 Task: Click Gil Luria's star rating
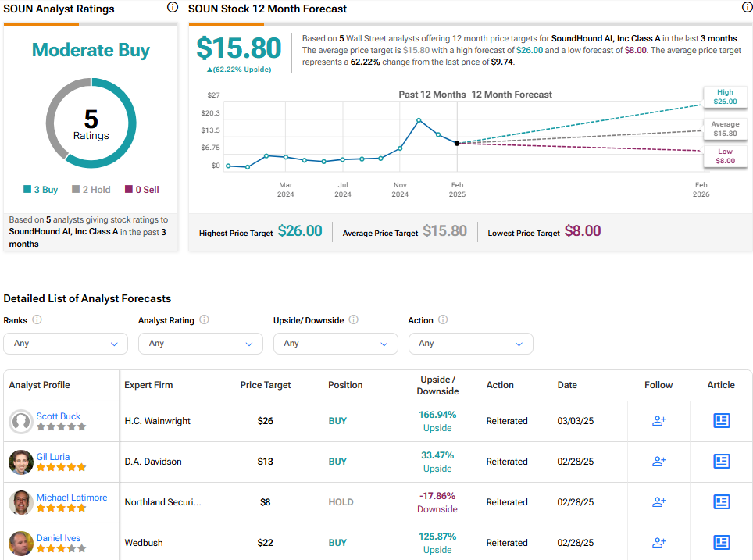coord(62,467)
